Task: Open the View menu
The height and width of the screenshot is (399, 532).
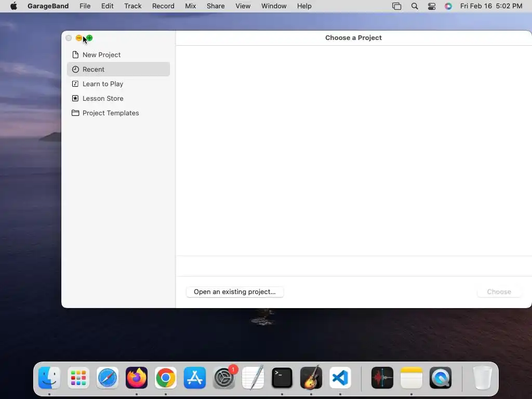Action: 243,6
